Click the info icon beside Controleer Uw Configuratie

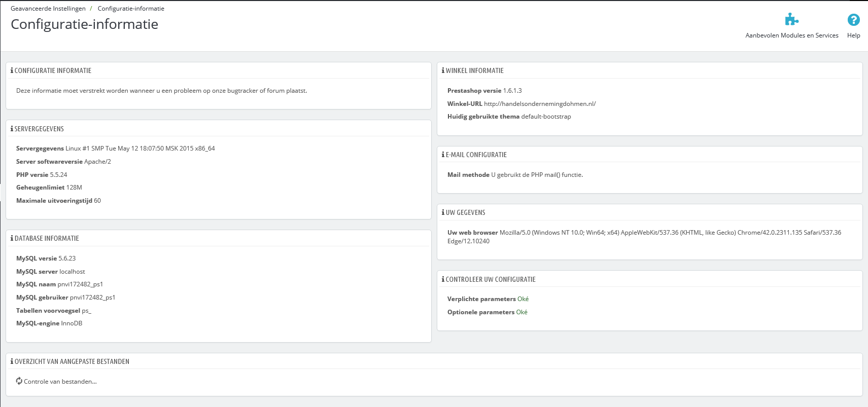coord(443,279)
